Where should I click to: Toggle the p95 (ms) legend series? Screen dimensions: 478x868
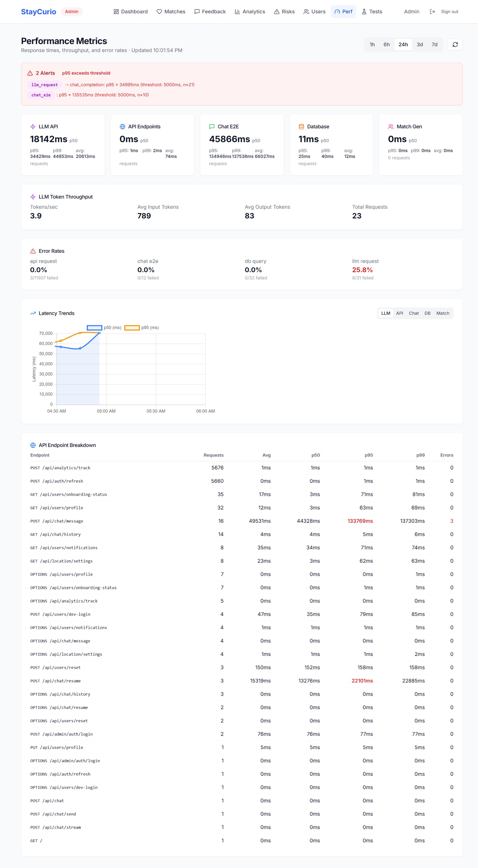(142, 327)
